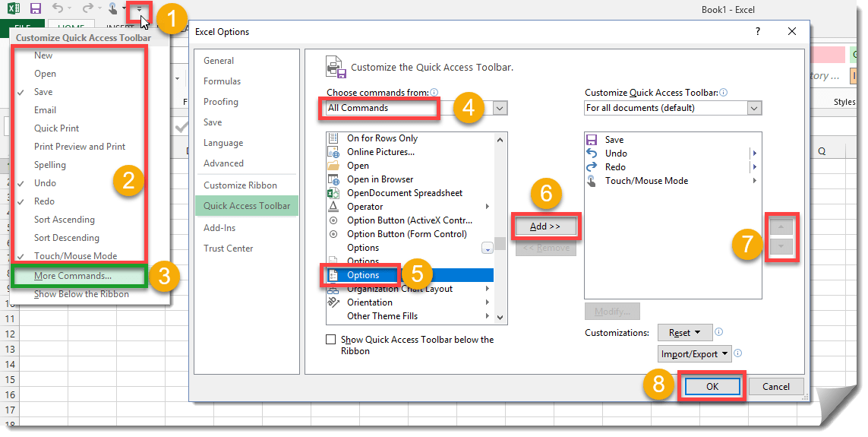The image size is (868, 437).
Task: Expand the Other Theme Fills arrow
Action: coord(487,316)
